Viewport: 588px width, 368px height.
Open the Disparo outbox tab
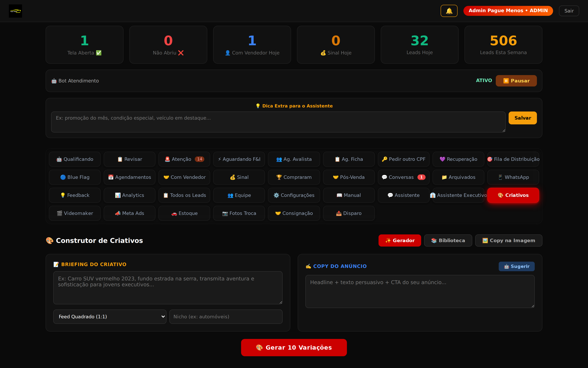point(349,213)
